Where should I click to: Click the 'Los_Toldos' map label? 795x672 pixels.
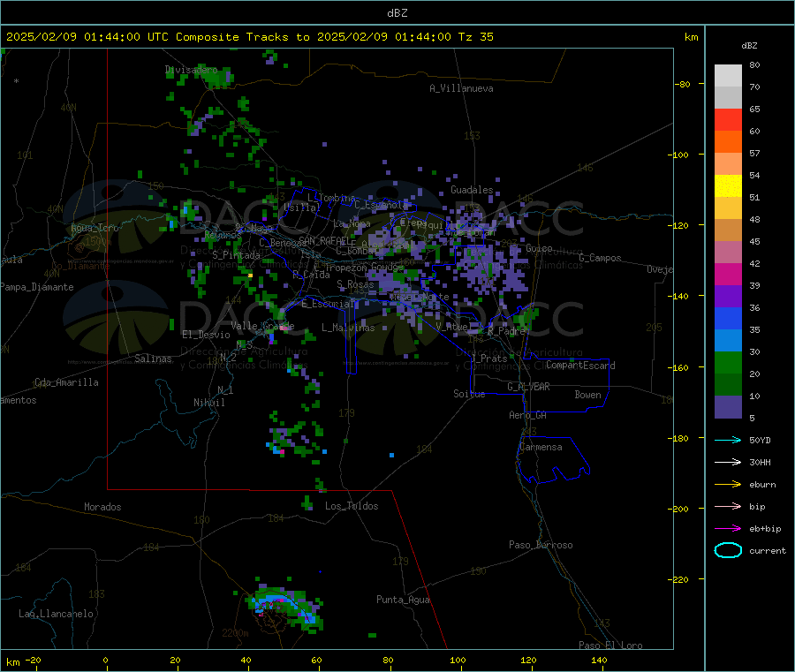(352, 506)
